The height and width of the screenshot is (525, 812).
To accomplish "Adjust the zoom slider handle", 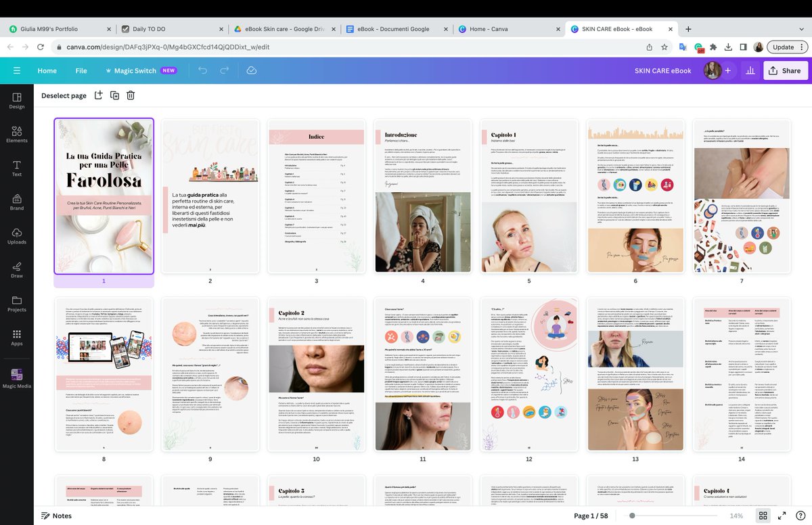I will [x=632, y=516].
